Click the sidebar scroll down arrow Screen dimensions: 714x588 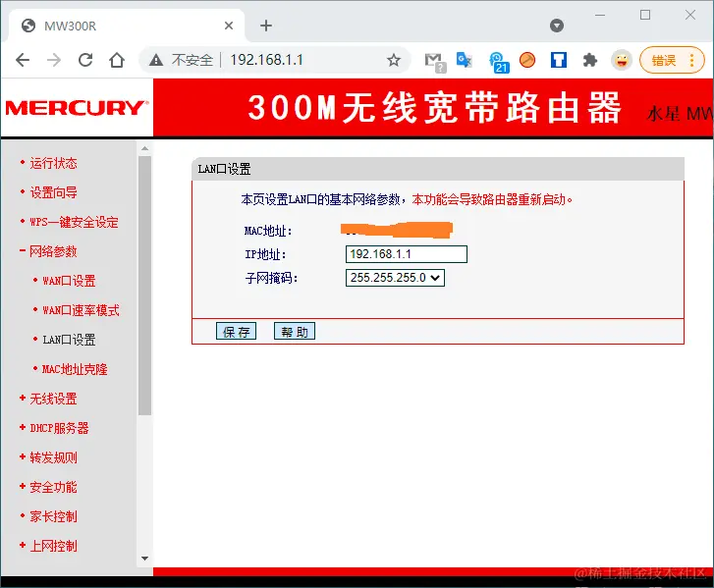coord(144,559)
